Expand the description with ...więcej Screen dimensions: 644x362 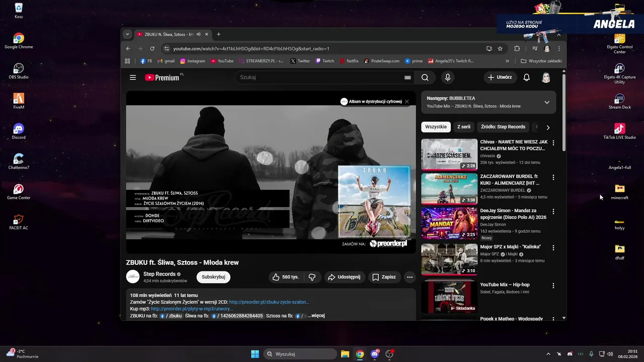click(x=316, y=316)
